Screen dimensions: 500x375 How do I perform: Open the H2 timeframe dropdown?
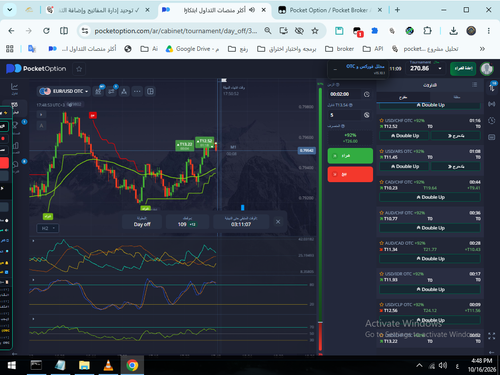[48, 228]
